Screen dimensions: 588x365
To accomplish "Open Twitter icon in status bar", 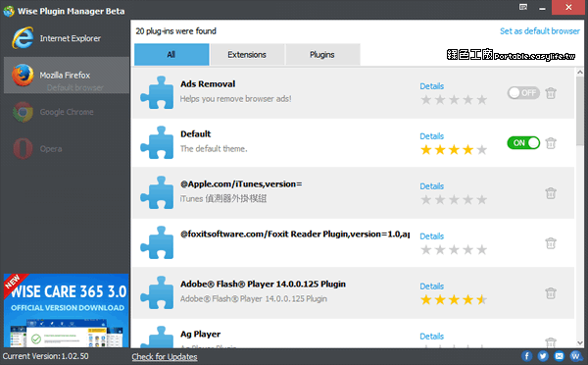I will pos(543,356).
